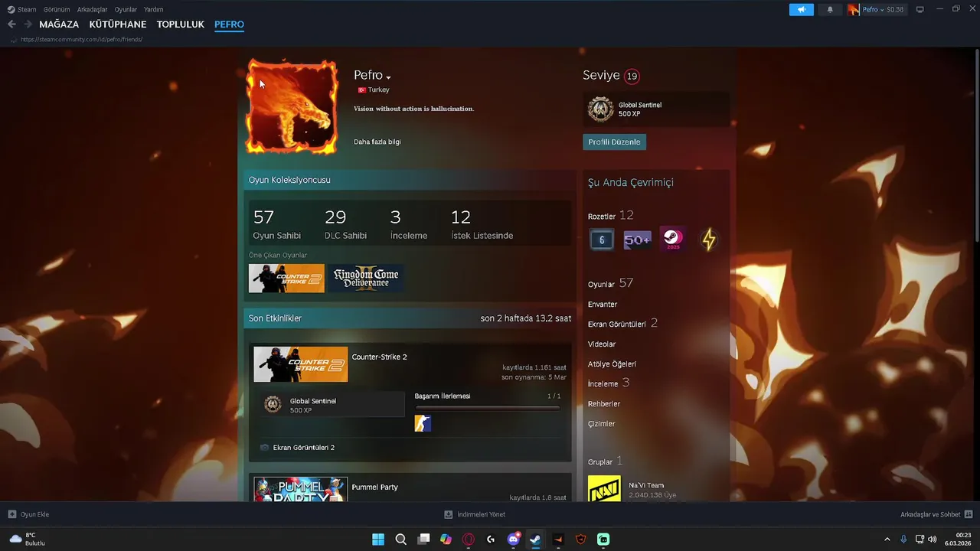This screenshot has height=551, width=980.
Task: Open Windows taskbar search
Action: [400, 540]
